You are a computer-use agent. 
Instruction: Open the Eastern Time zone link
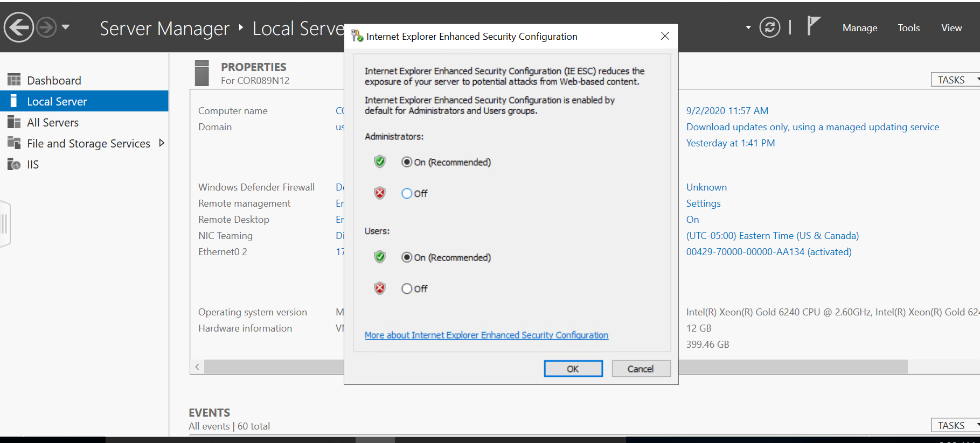point(772,236)
